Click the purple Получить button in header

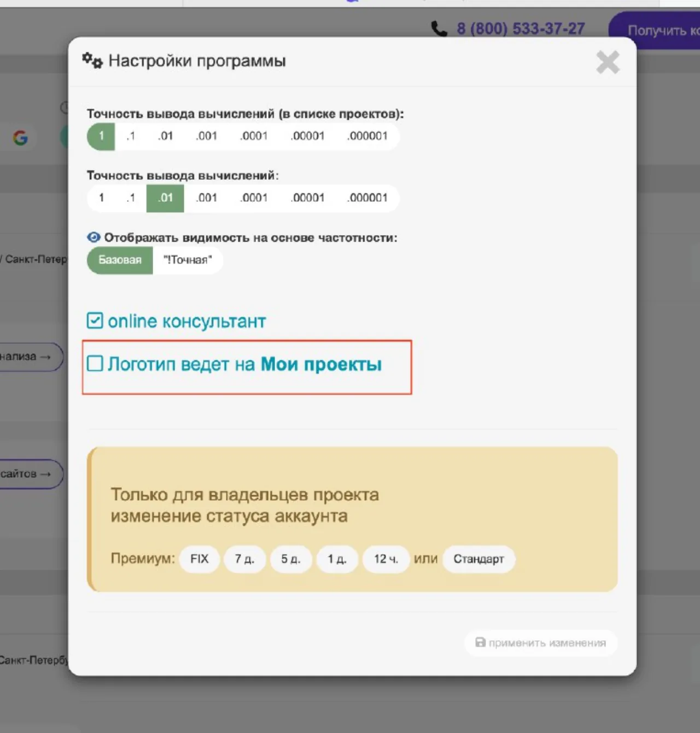pyautogui.click(x=654, y=31)
